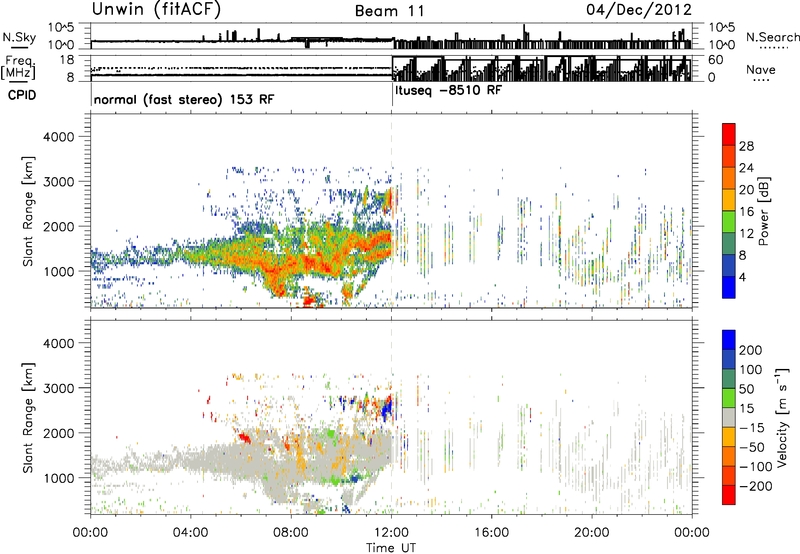Click the 'Time UT' axis label
This screenshot has height=554, width=800.
[391, 548]
